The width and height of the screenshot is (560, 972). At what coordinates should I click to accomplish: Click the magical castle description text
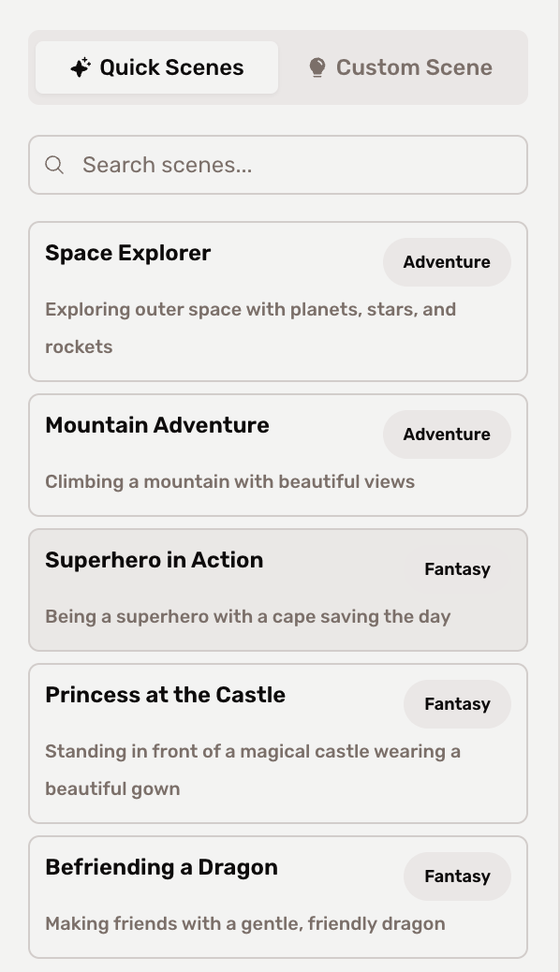(252, 751)
